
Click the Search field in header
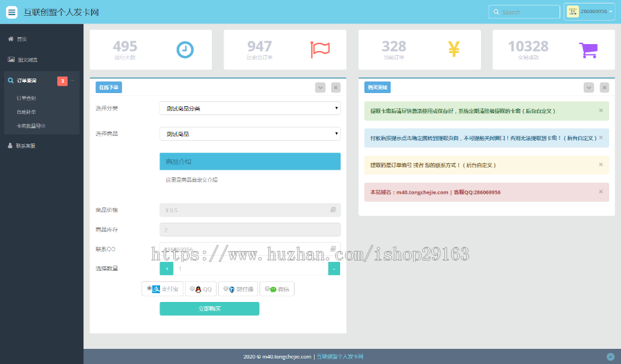[524, 12]
